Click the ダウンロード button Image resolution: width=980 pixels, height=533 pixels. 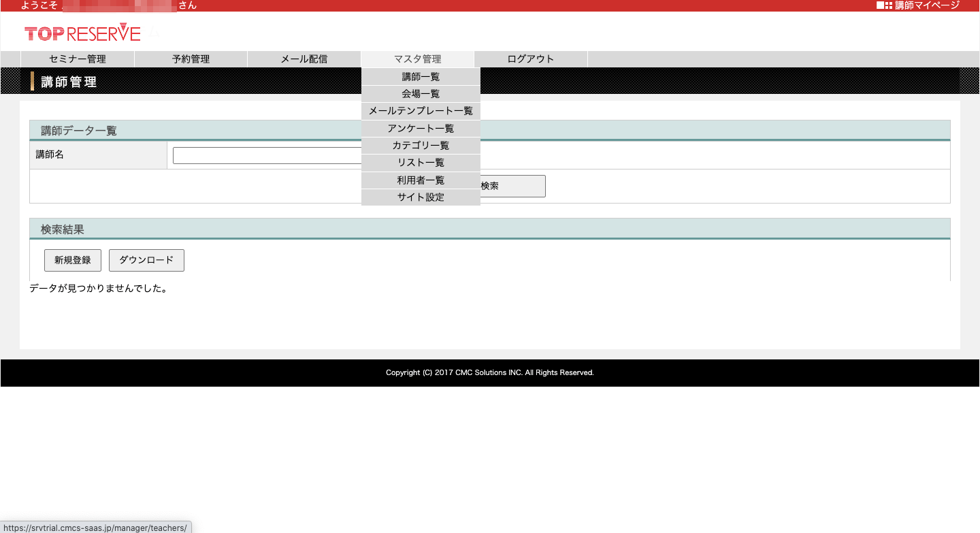click(146, 260)
